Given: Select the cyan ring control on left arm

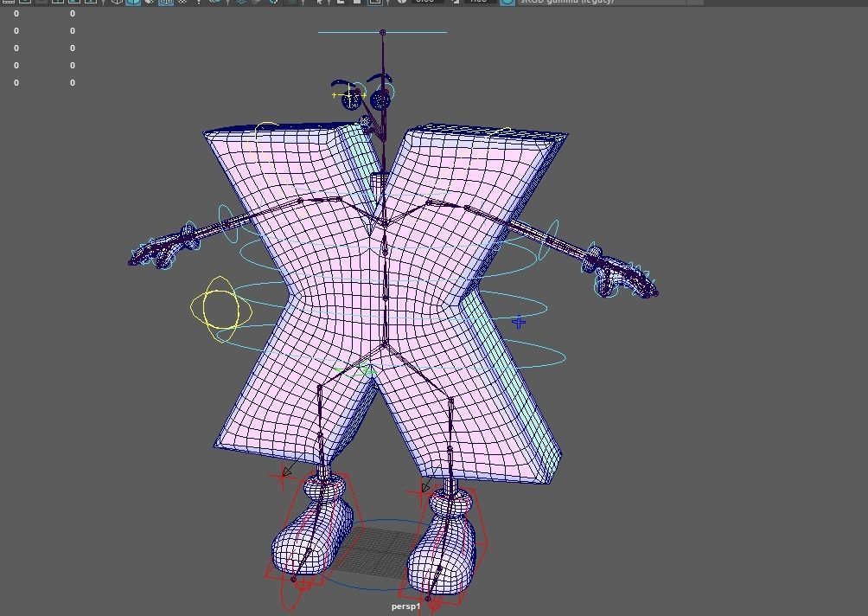Looking at the screenshot, I should coord(227,224).
